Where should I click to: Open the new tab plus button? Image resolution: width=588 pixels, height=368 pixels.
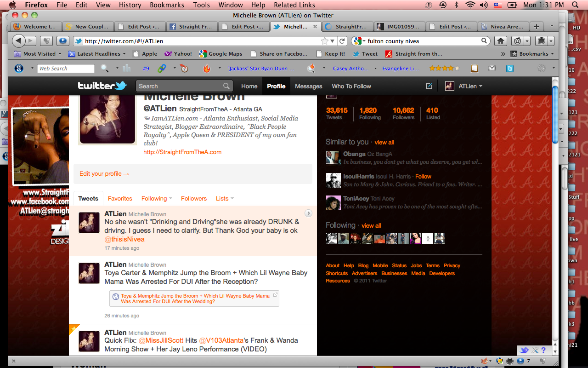[536, 26]
